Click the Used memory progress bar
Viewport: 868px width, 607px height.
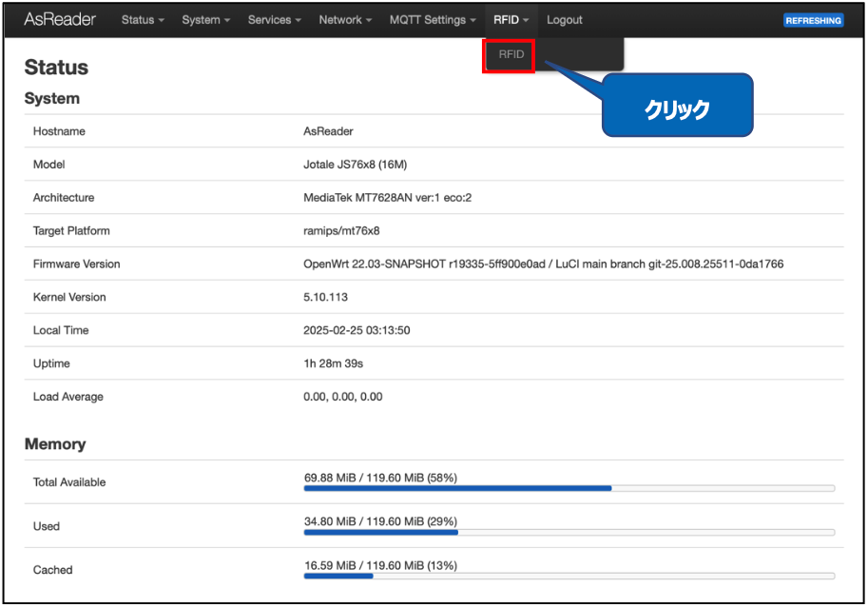coord(569,532)
